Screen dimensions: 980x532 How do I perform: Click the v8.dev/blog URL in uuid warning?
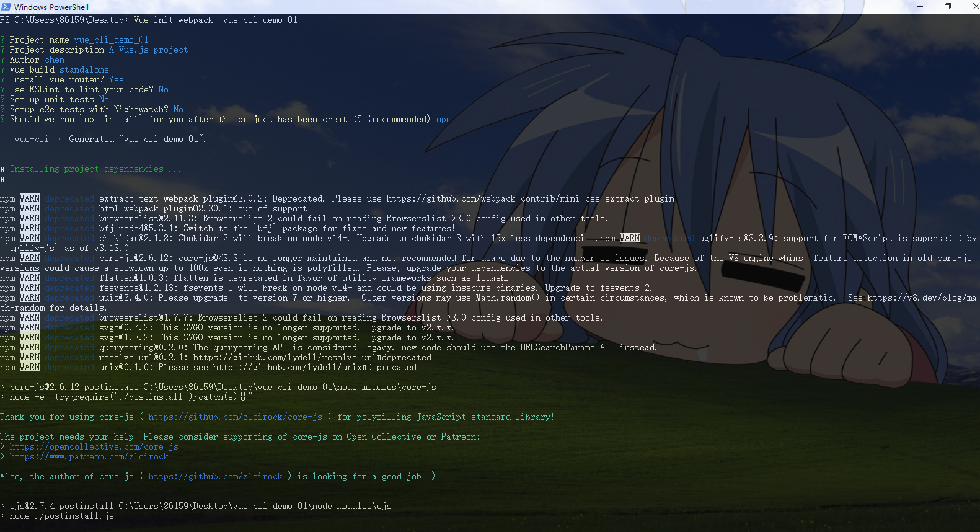tap(922, 298)
